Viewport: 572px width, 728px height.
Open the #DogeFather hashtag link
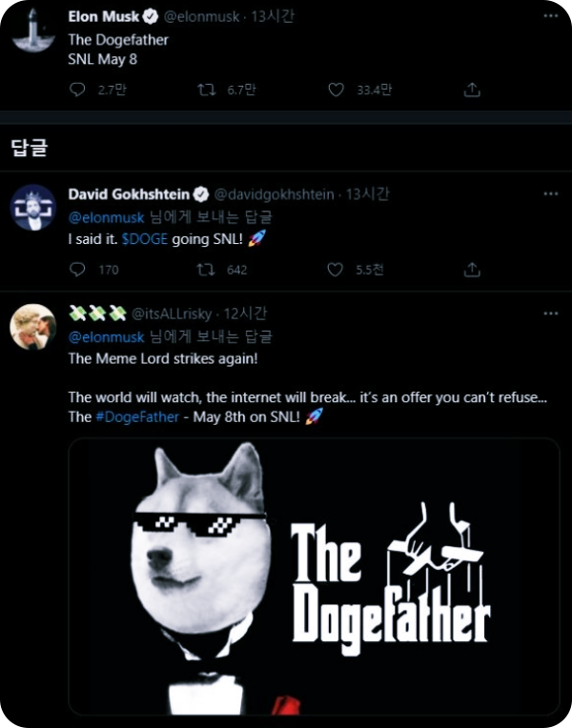[x=137, y=417]
